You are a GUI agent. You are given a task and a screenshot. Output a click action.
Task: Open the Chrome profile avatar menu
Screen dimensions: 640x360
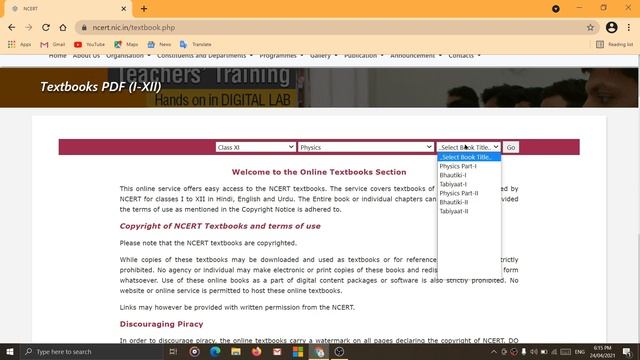point(611,27)
